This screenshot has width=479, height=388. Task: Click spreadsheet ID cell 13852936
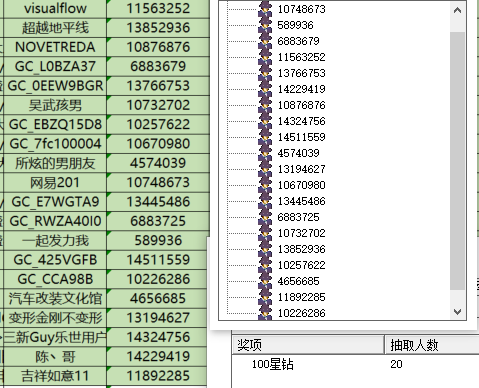point(158,28)
